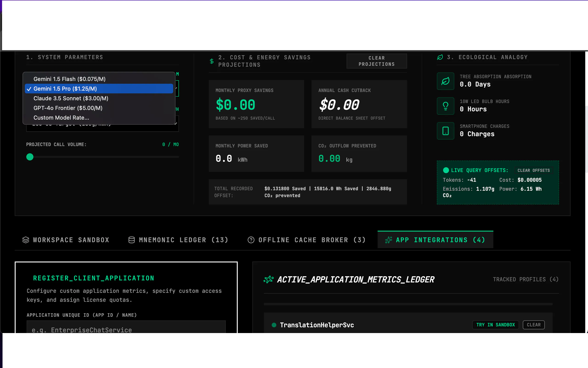Click the Annual Cash Cutback $0.00 value
This screenshot has width=588, height=368.
point(339,105)
